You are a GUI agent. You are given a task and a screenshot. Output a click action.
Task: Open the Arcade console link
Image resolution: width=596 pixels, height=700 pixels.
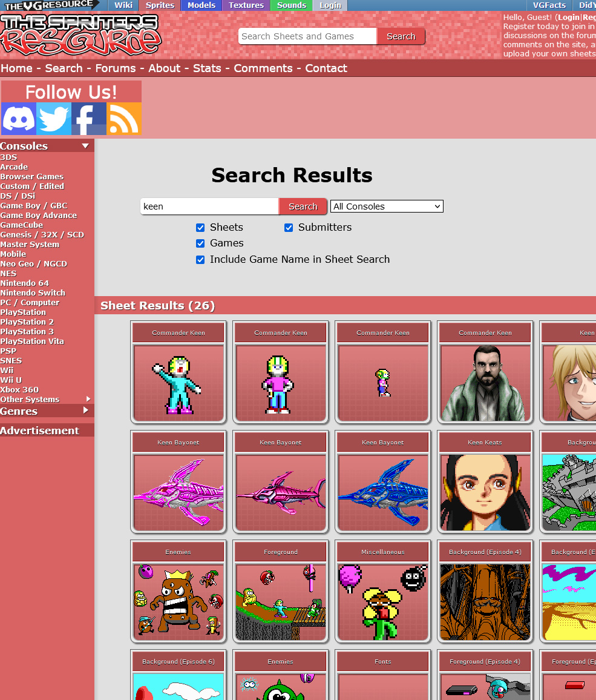pos(14,167)
